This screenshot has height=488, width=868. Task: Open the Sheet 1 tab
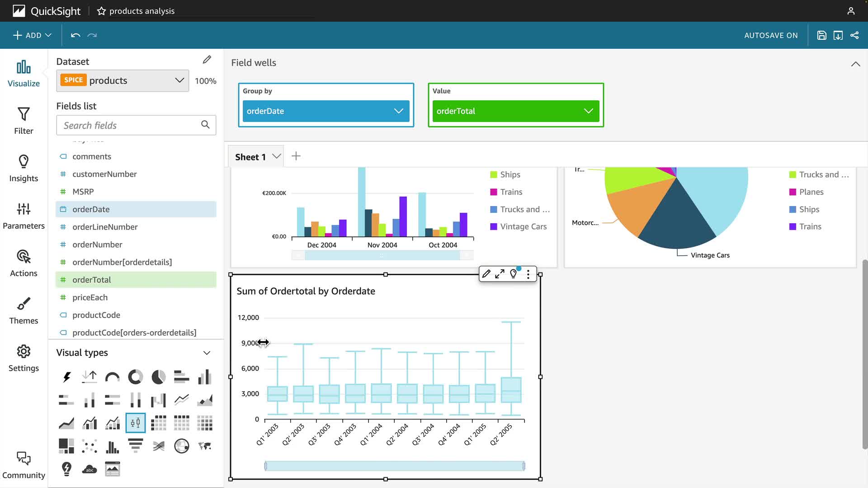(250, 157)
